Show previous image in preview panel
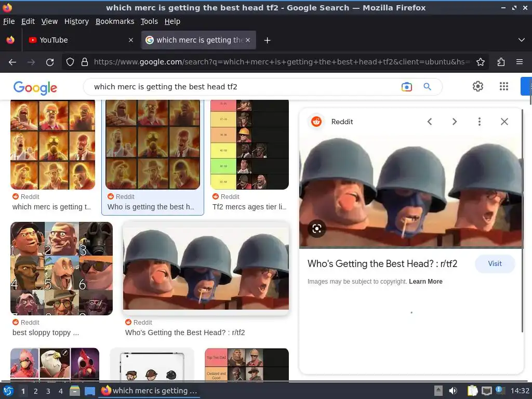Screen dimensions: 532x399 coord(430,122)
